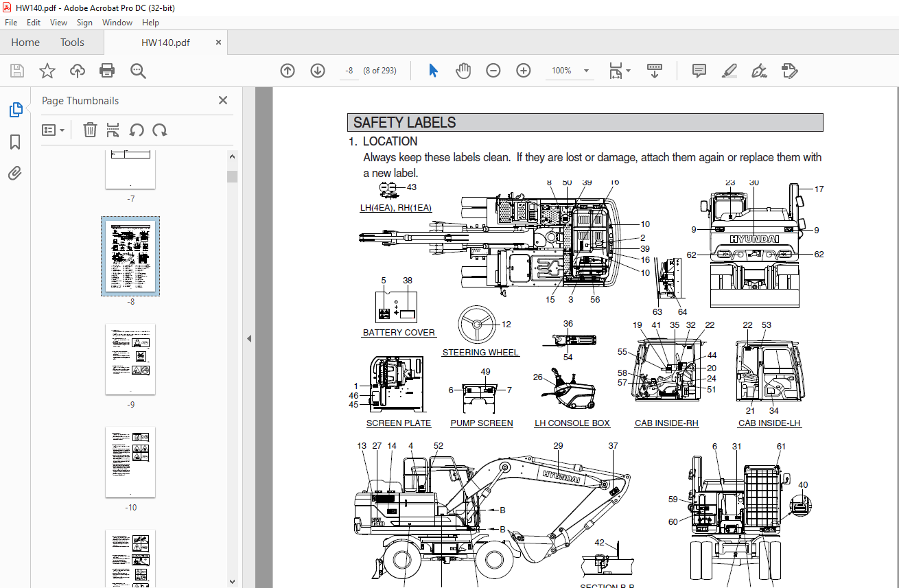Delete selected pages with the trash icon
The height and width of the screenshot is (588, 899).
point(90,130)
